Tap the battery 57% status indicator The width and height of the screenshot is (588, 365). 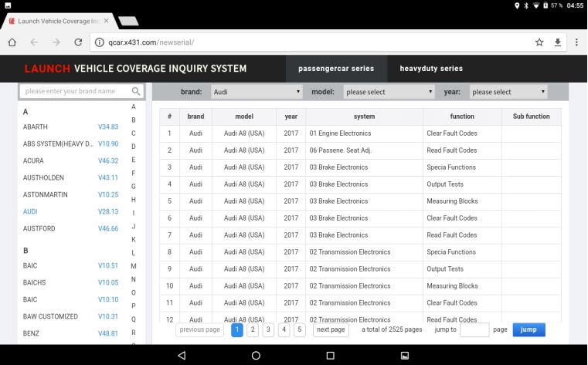[x=552, y=5]
